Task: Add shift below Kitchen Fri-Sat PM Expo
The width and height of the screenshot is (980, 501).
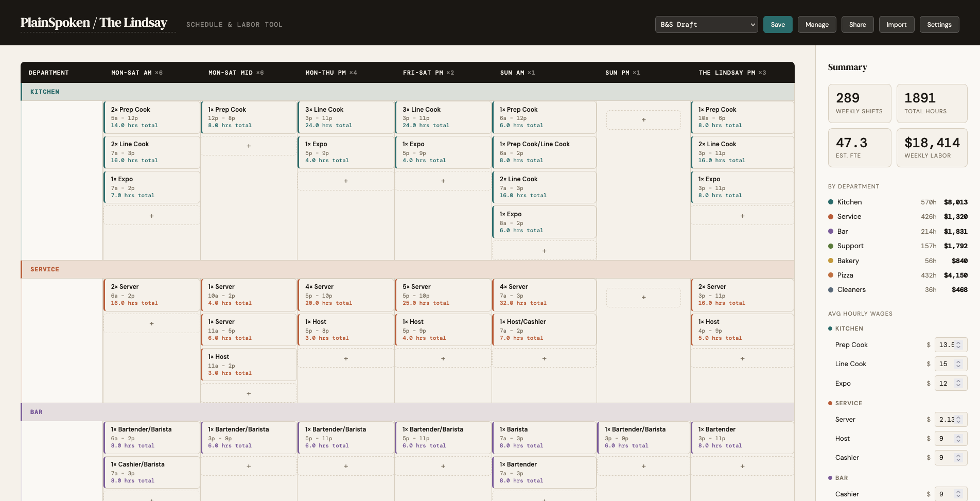Action: [443, 181]
